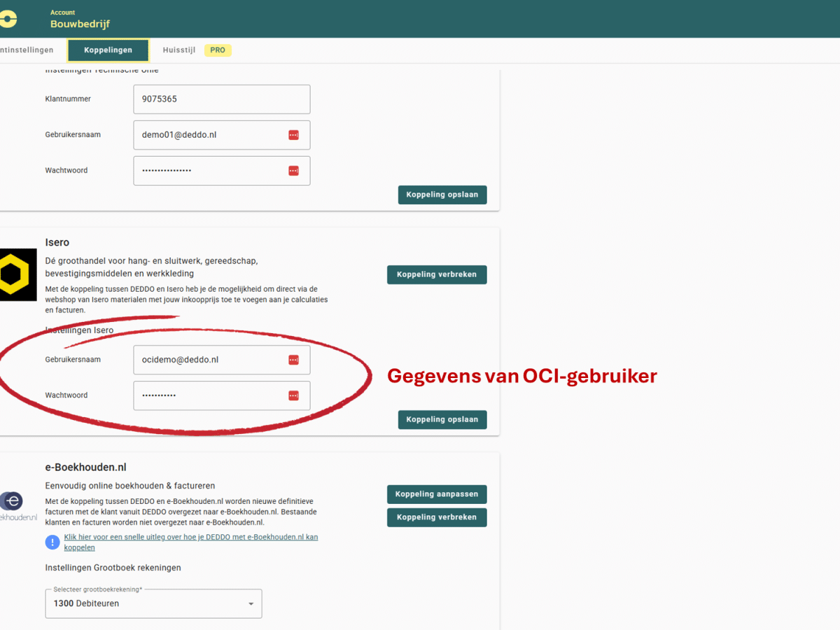Click the DEDDO logo in header

point(8,19)
